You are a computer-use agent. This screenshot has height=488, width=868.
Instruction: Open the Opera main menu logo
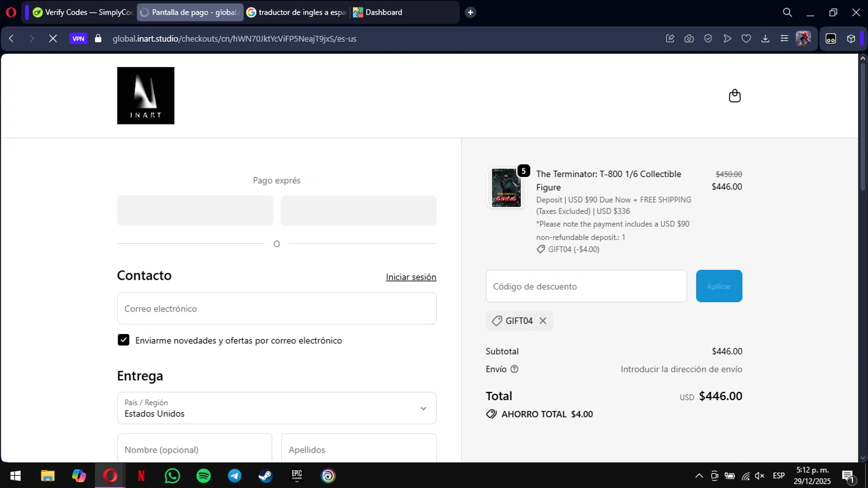[x=11, y=12]
